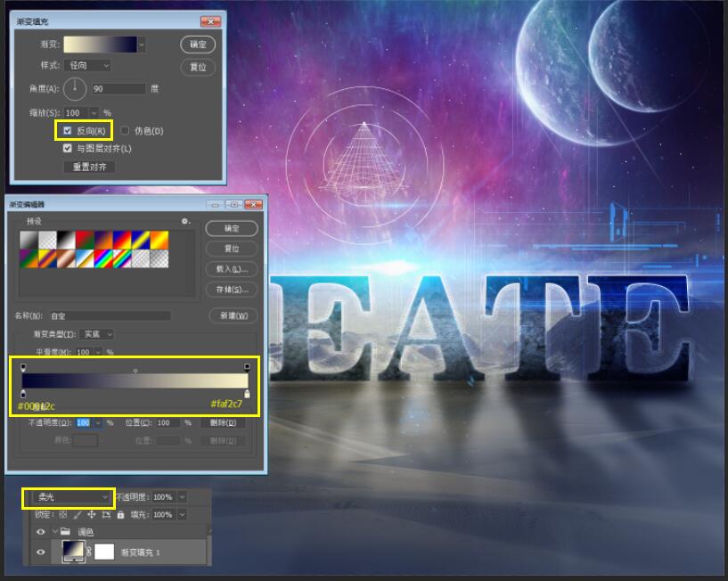The width and height of the screenshot is (728, 581).
Task: Open the 样式 style dropdown showing 径向
Action: 87,65
